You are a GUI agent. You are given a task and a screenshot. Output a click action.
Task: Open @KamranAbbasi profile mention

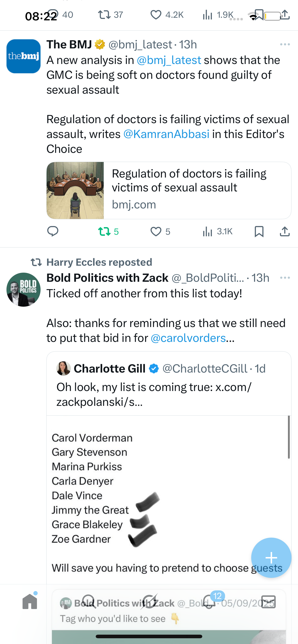coord(166,134)
